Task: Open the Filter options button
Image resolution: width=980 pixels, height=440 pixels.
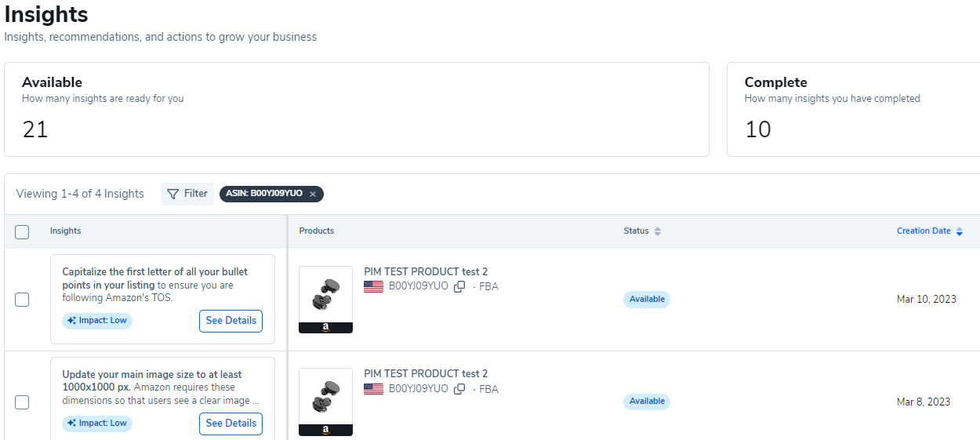Action: point(187,194)
